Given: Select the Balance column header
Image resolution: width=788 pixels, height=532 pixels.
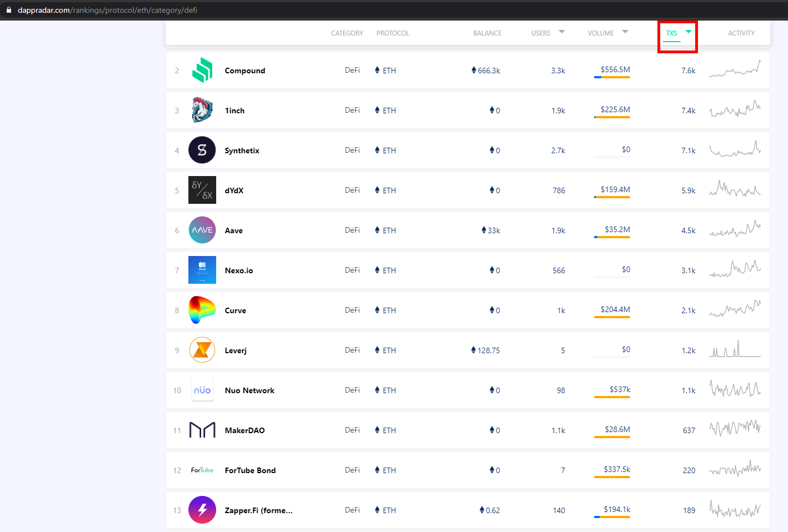Looking at the screenshot, I should pyautogui.click(x=487, y=33).
